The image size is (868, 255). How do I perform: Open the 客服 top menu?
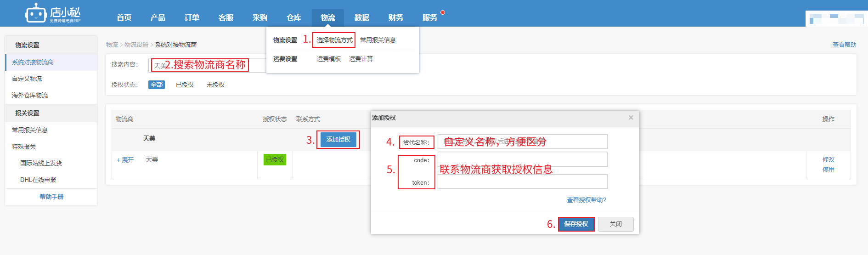tap(226, 17)
